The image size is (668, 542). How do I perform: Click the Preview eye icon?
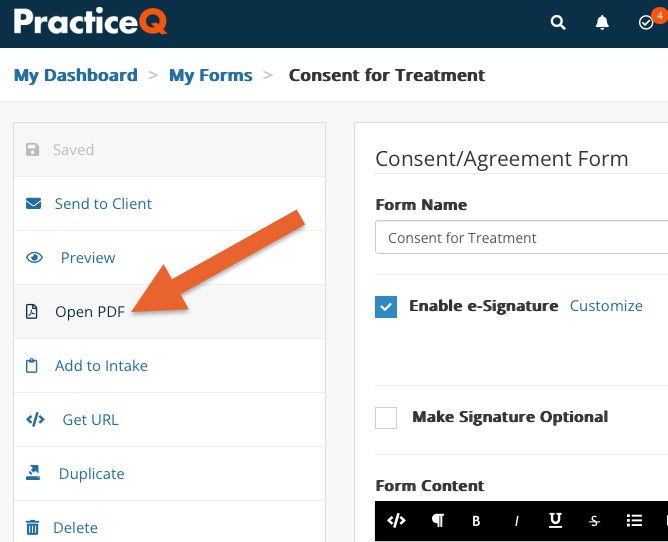coord(34,257)
